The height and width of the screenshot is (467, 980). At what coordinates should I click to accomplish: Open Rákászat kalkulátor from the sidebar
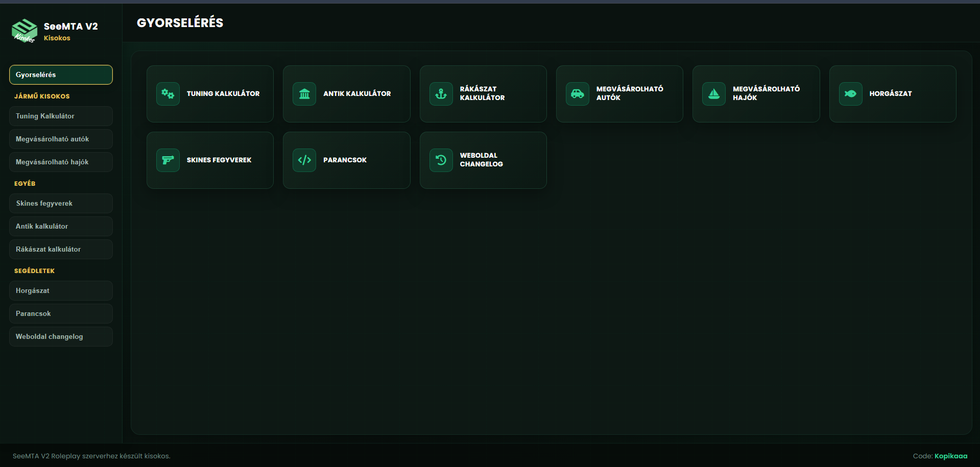click(61, 249)
